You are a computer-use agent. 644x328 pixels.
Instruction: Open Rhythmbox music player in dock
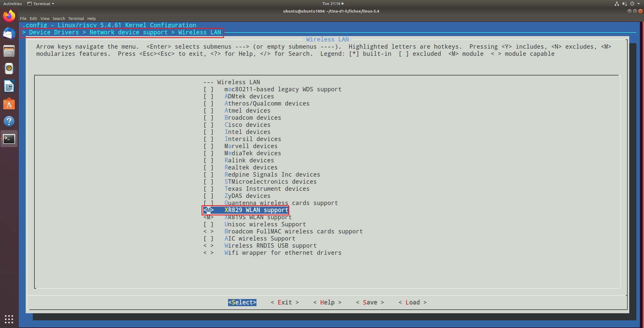coord(9,69)
